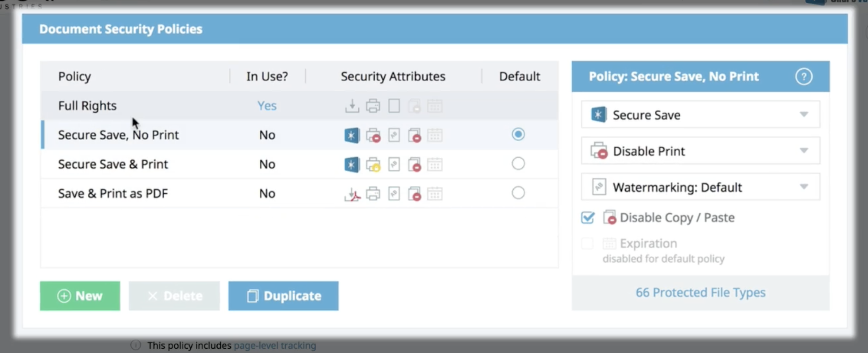Viewport: 868px width, 353px height.
Task: Click disabled copy icon in Save & Print as PDF row
Action: (x=415, y=194)
